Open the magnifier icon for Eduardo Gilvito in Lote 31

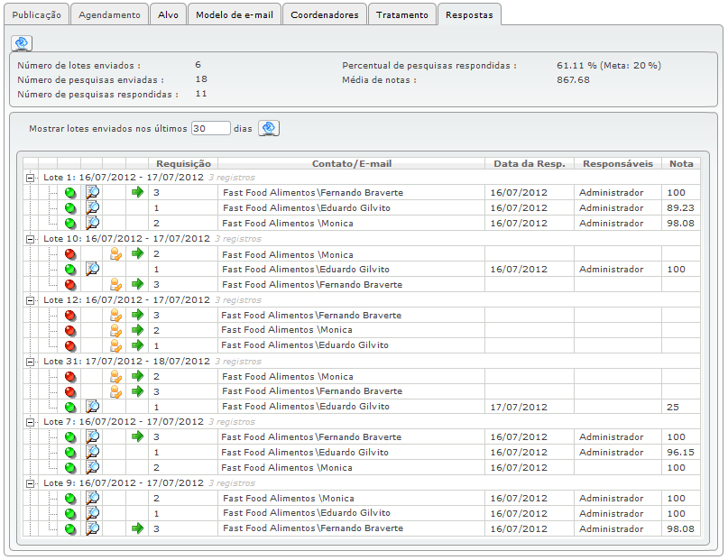[92, 407]
